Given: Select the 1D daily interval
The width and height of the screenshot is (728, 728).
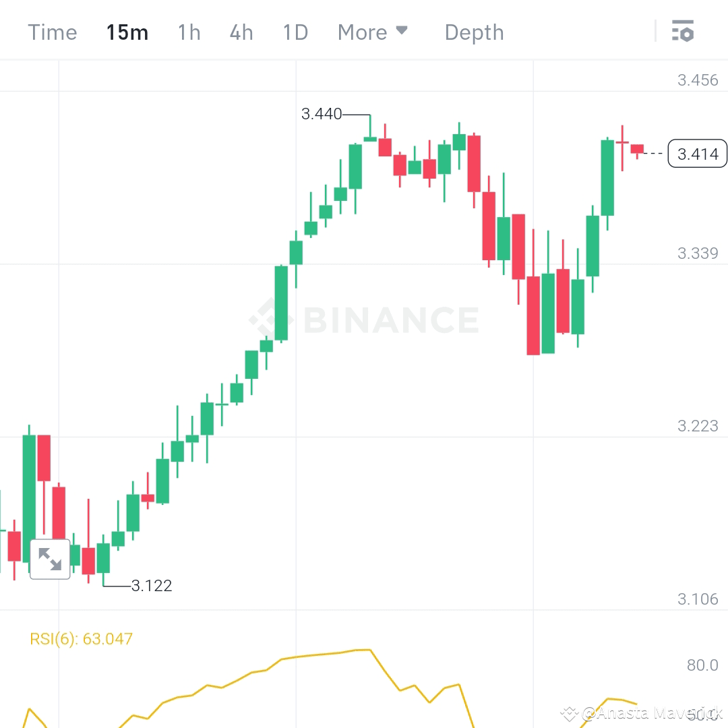Looking at the screenshot, I should pos(295,31).
